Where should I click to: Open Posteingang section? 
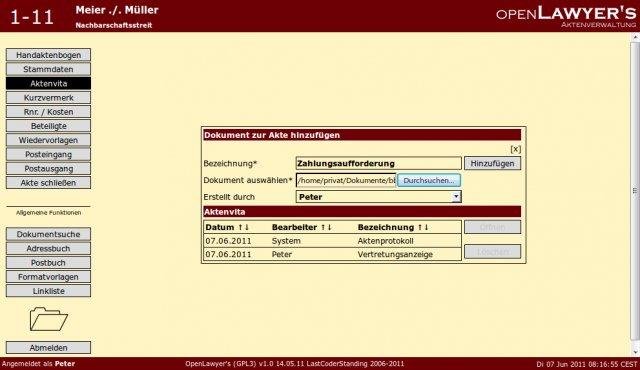49,155
